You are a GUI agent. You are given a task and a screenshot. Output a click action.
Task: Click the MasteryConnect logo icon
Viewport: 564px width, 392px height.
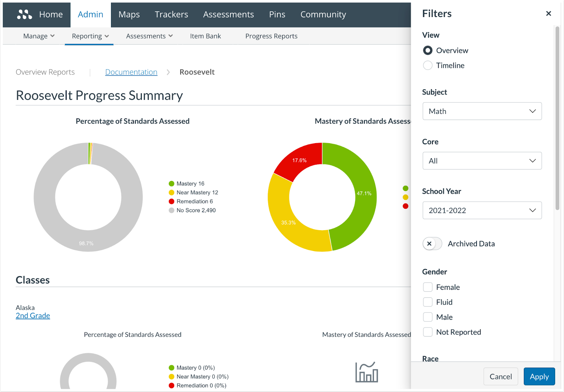[x=24, y=14]
